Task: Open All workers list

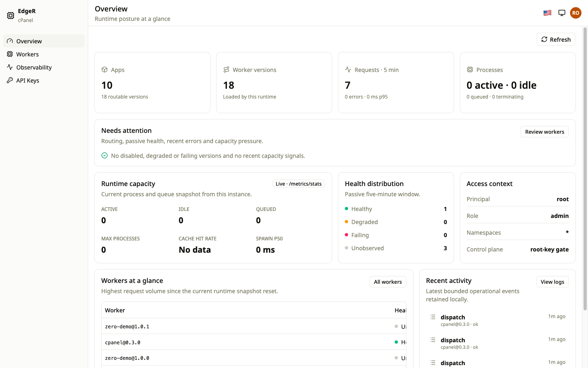Action: [x=388, y=282]
